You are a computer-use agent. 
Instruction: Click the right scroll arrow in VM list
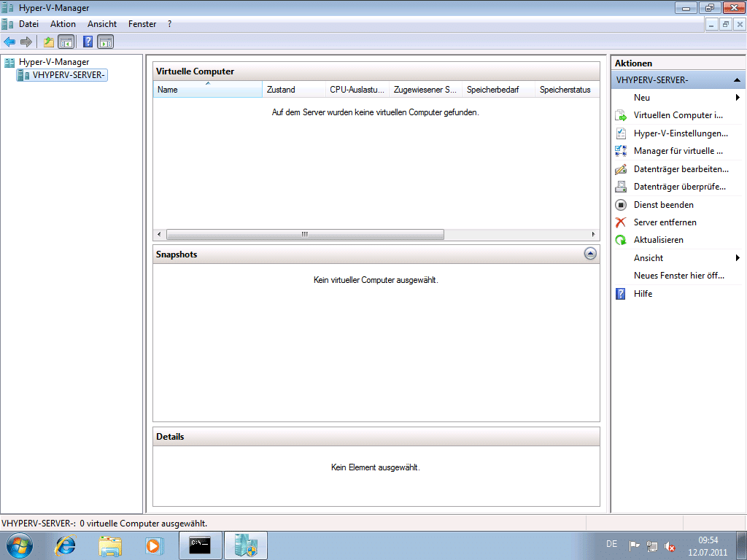click(x=593, y=234)
